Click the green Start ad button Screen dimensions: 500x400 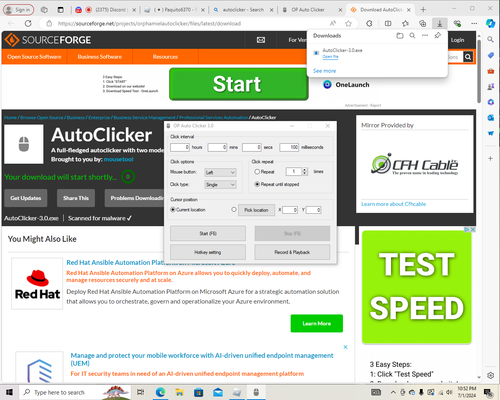pyautogui.click(x=239, y=84)
